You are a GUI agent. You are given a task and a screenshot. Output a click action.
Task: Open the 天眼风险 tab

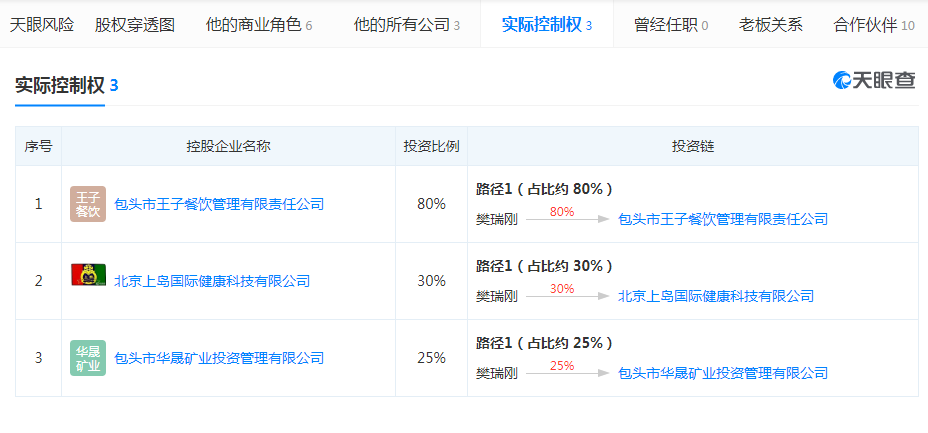[x=42, y=25]
